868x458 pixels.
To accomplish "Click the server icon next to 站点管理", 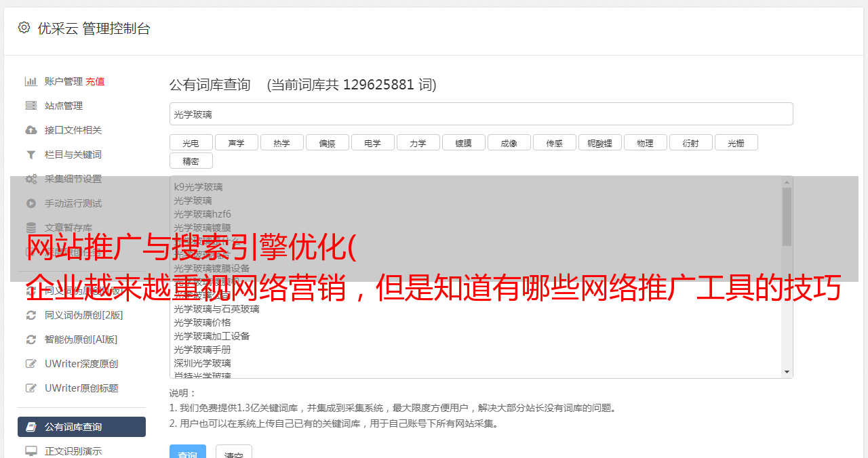I will pyautogui.click(x=31, y=106).
